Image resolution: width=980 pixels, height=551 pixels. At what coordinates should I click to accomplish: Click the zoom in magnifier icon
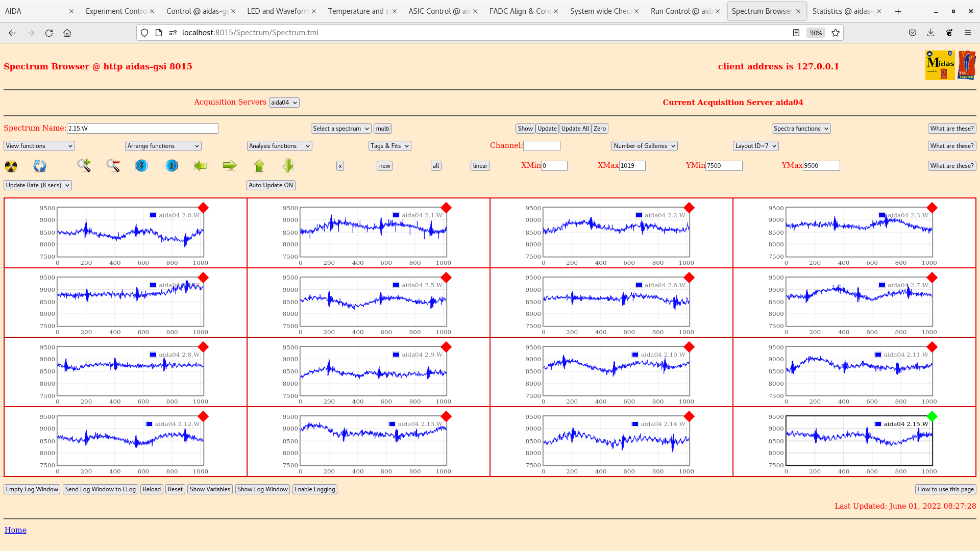pyautogui.click(x=84, y=165)
